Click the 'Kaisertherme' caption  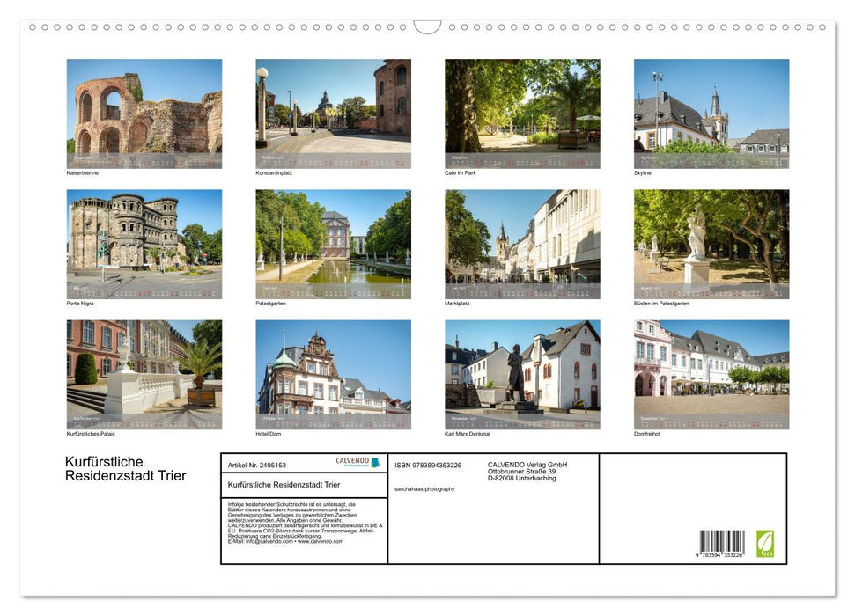[83, 172]
